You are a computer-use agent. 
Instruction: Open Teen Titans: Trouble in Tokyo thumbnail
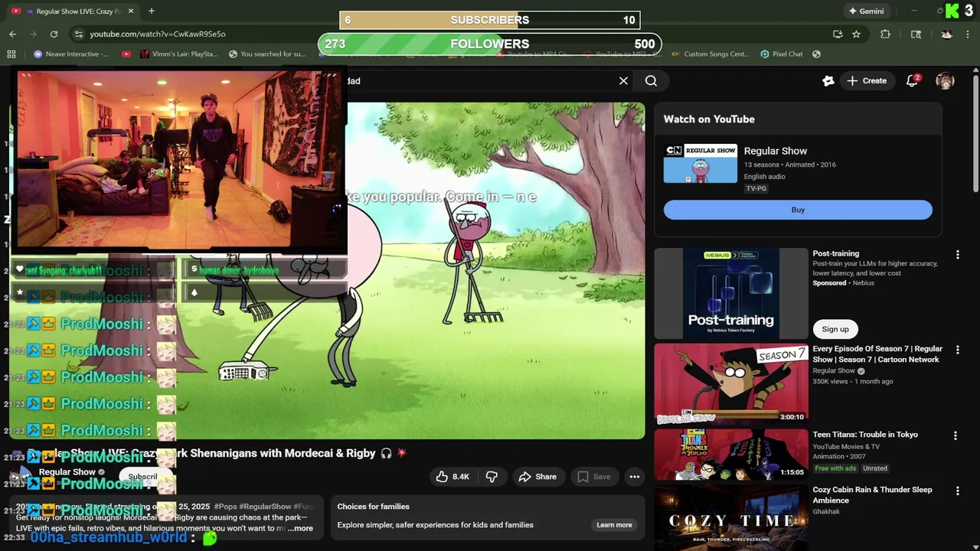pos(730,455)
